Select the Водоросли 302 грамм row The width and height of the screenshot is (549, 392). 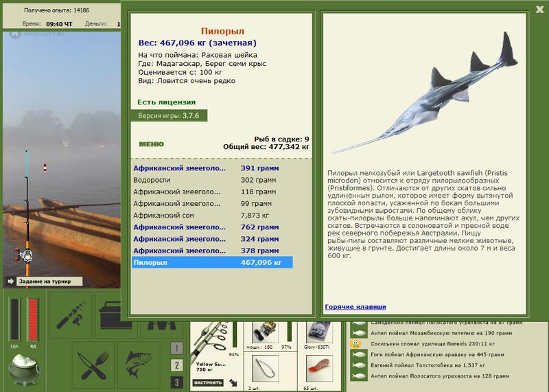212,180
